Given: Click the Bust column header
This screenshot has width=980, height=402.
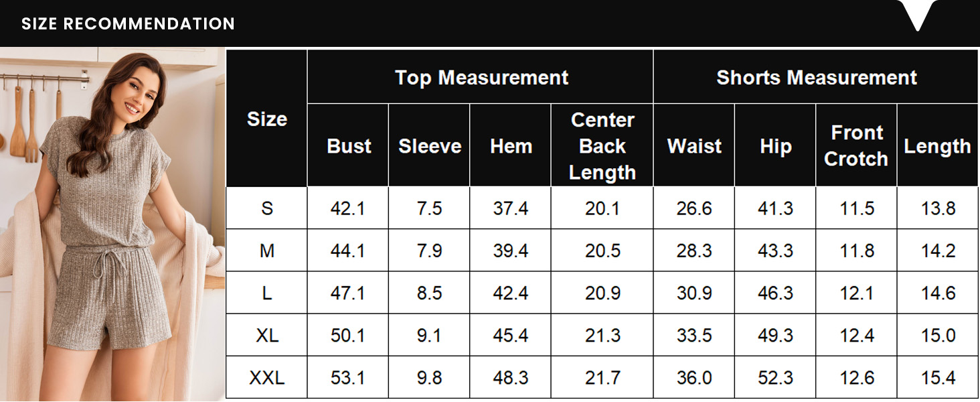Looking at the screenshot, I should tap(349, 146).
